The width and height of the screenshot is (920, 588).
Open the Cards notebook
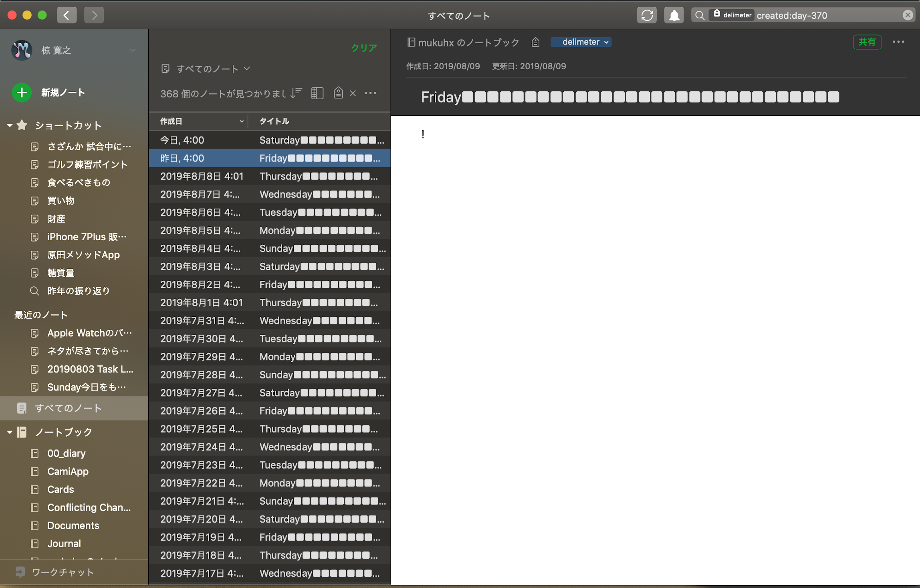61,489
